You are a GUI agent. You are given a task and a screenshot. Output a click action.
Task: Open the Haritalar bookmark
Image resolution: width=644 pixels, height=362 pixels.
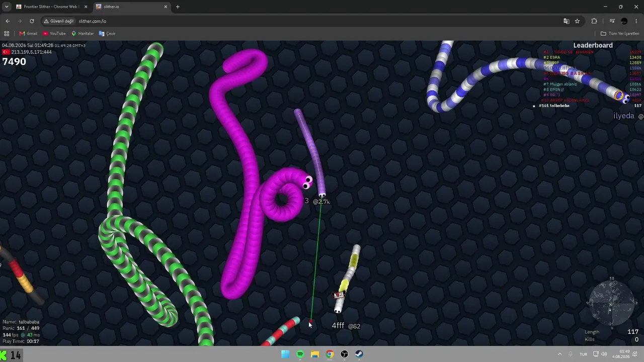(83, 34)
